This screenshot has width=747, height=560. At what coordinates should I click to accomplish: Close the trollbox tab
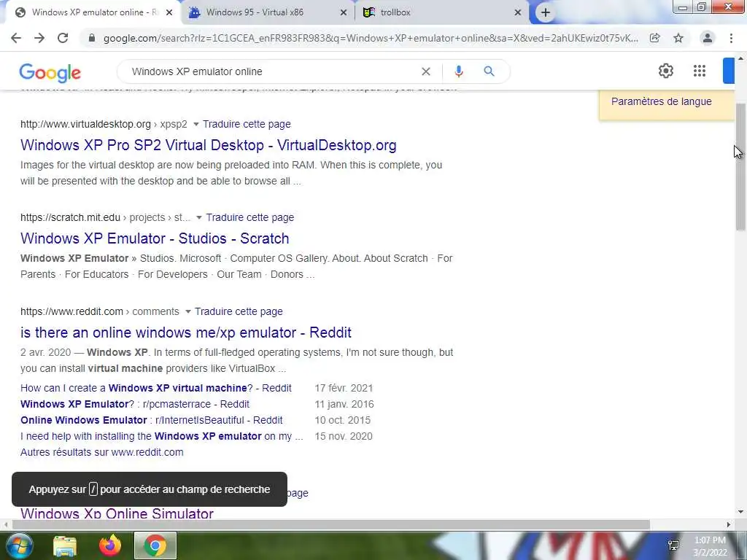[518, 12]
